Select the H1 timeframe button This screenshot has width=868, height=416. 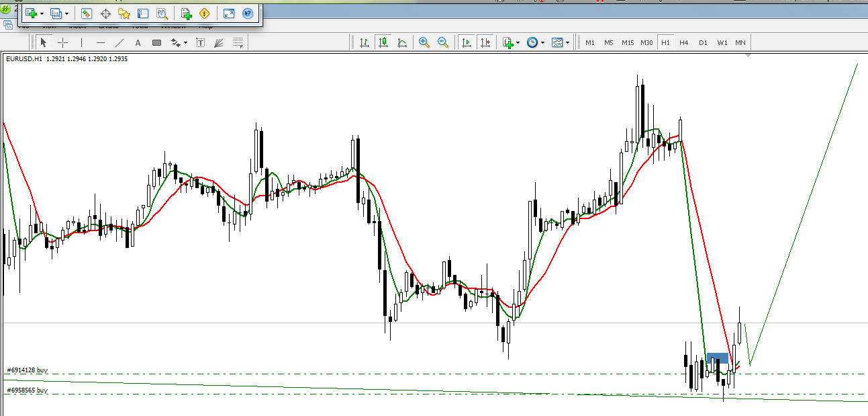pos(665,42)
